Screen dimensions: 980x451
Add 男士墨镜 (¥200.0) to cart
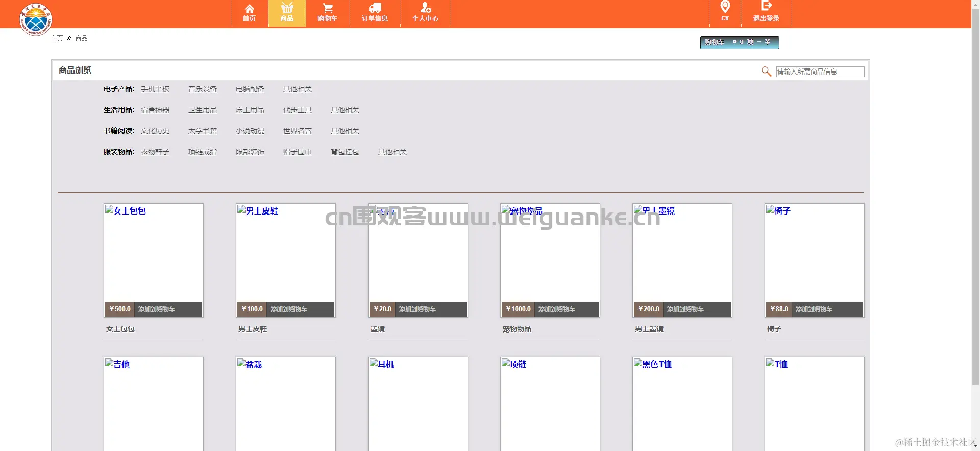point(685,309)
